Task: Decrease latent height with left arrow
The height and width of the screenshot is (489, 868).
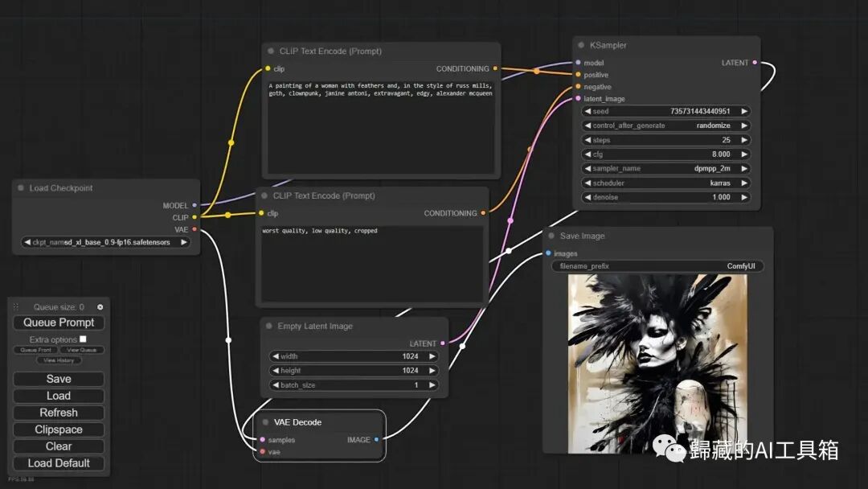Action: pos(276,371)
